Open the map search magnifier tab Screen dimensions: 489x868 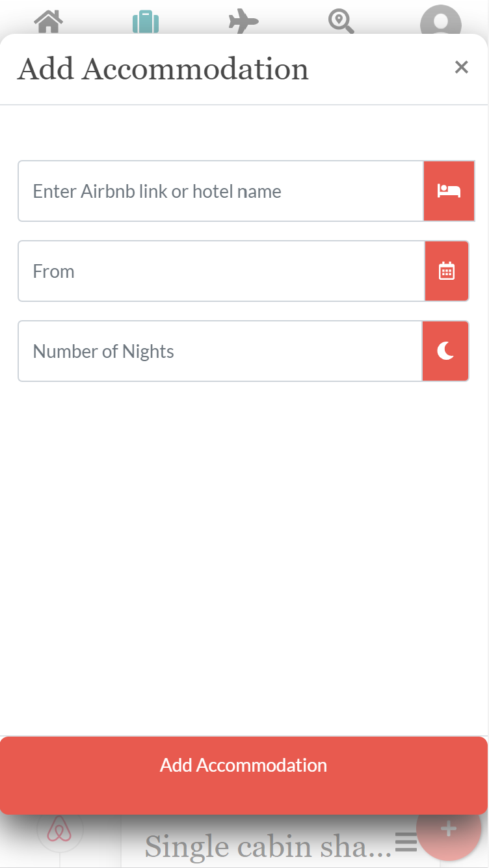click(x=341, y=21)
